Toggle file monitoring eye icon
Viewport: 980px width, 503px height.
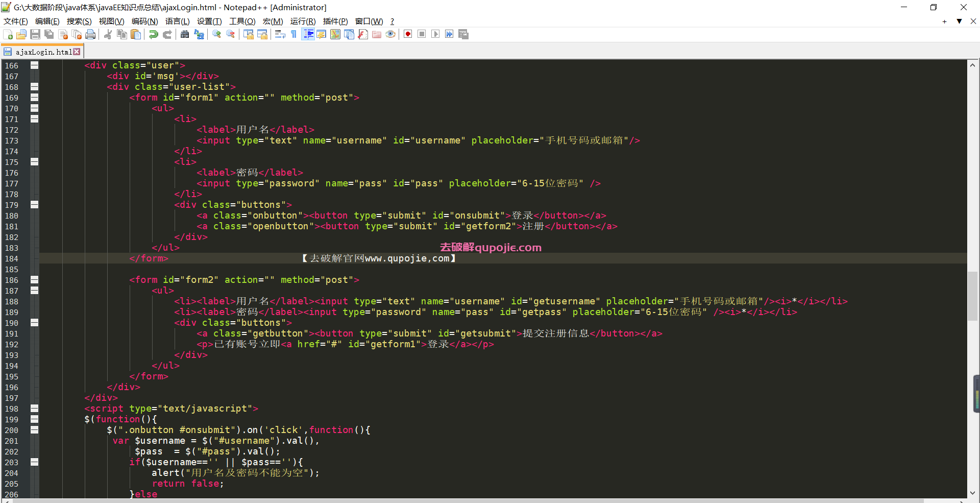390,34
